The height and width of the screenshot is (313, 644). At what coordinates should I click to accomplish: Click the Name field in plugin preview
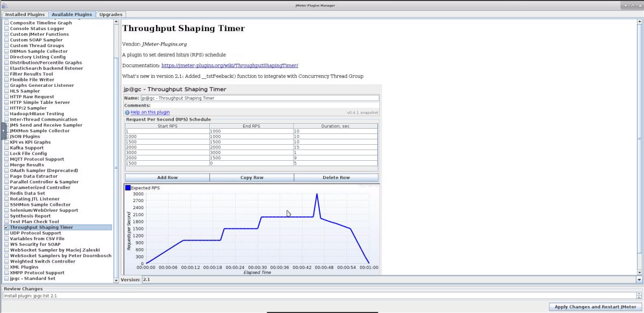click(260, 98)
